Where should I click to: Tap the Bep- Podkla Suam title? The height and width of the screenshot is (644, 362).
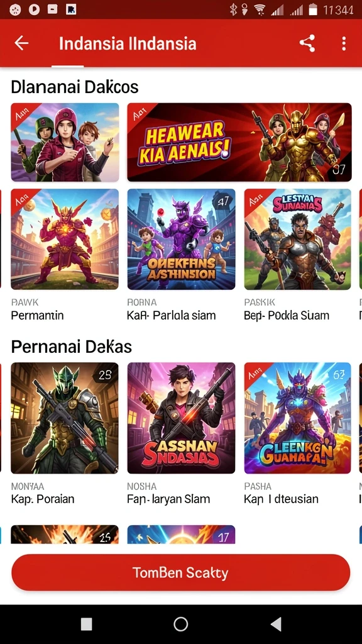[287, 316]
